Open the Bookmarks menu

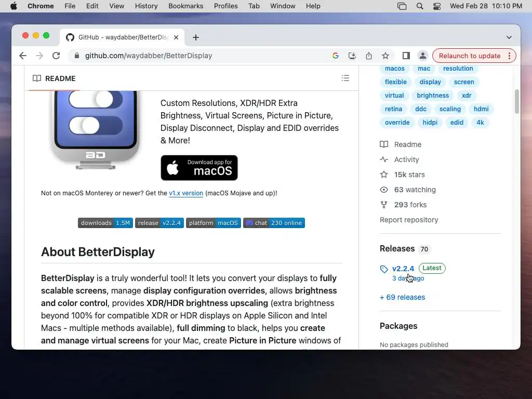point(185,6)
